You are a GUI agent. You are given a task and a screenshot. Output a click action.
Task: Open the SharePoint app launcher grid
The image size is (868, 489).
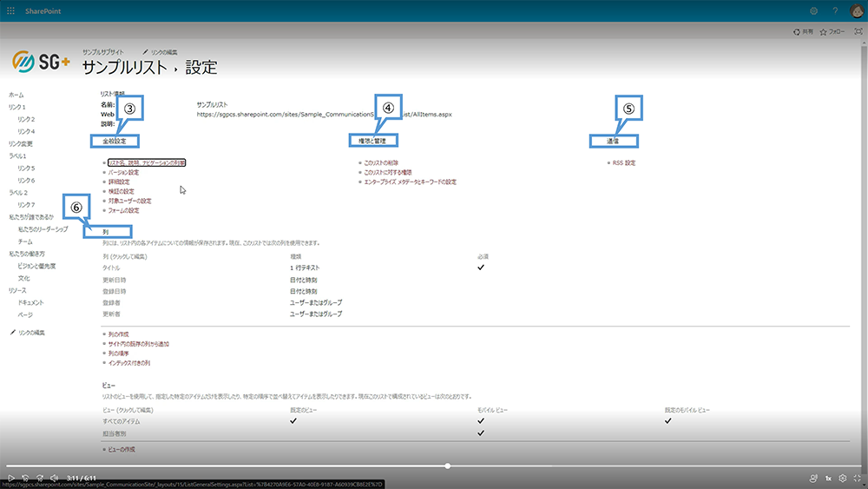pos(10,10)
